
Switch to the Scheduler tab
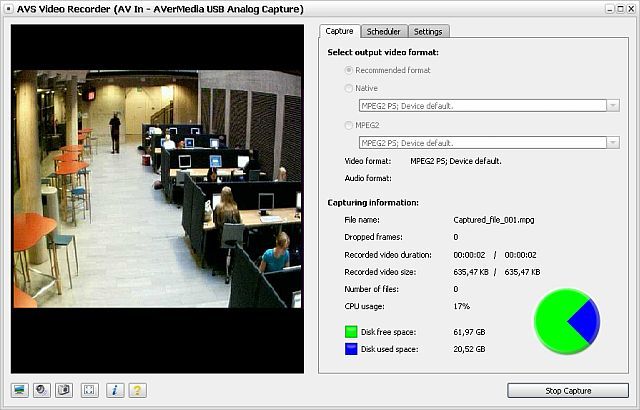click(384, 31)
